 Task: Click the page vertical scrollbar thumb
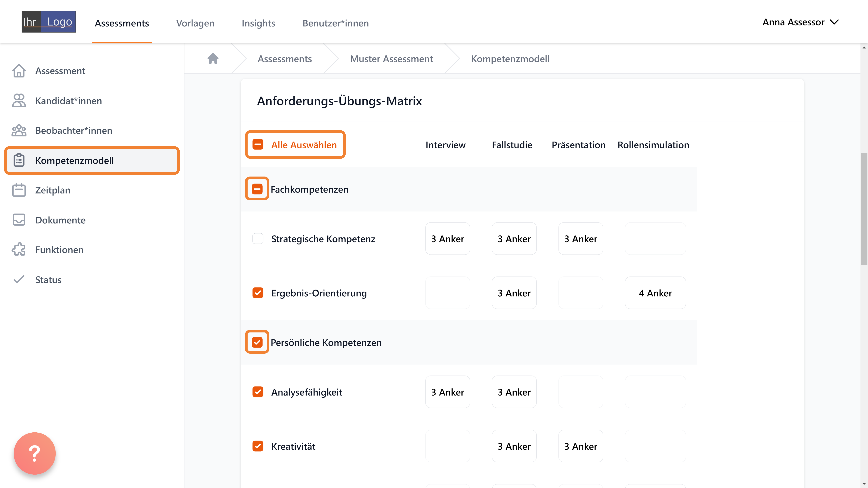click(864, 209)
